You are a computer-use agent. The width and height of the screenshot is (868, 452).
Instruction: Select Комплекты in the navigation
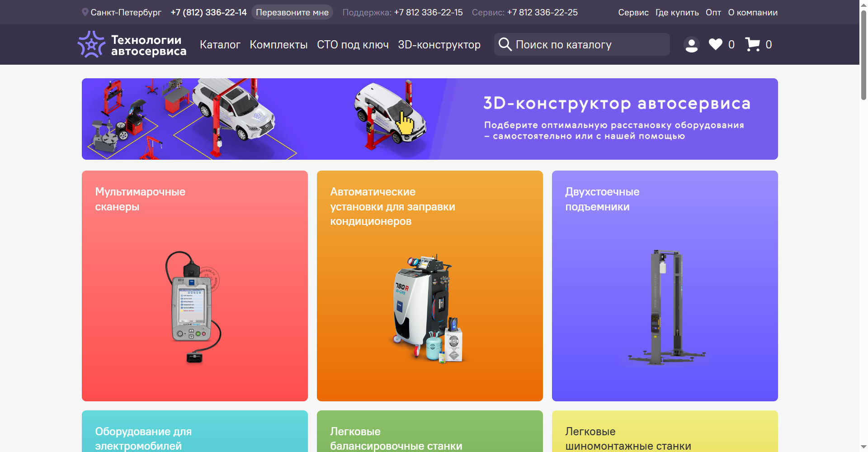278,44
